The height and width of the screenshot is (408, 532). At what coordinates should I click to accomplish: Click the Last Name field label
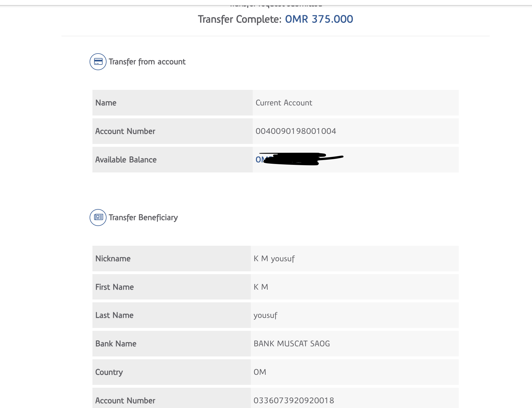(114, 315)
